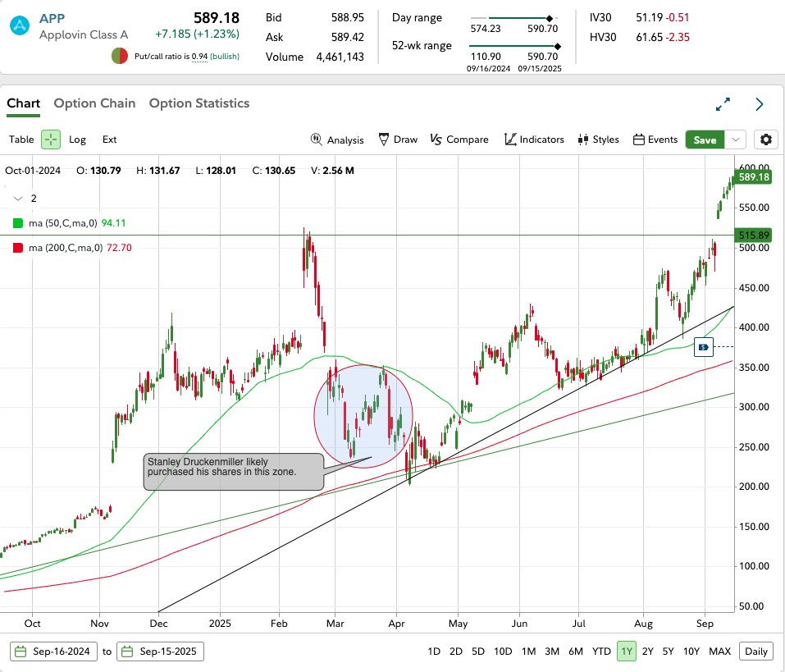
Task: Click the Save button
Action: [705, 139]
